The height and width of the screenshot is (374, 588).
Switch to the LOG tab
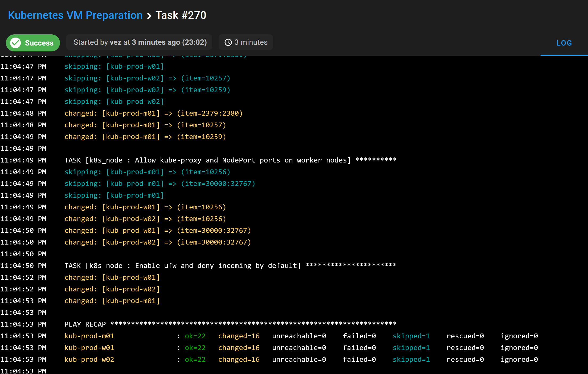(x=564, y=43)
